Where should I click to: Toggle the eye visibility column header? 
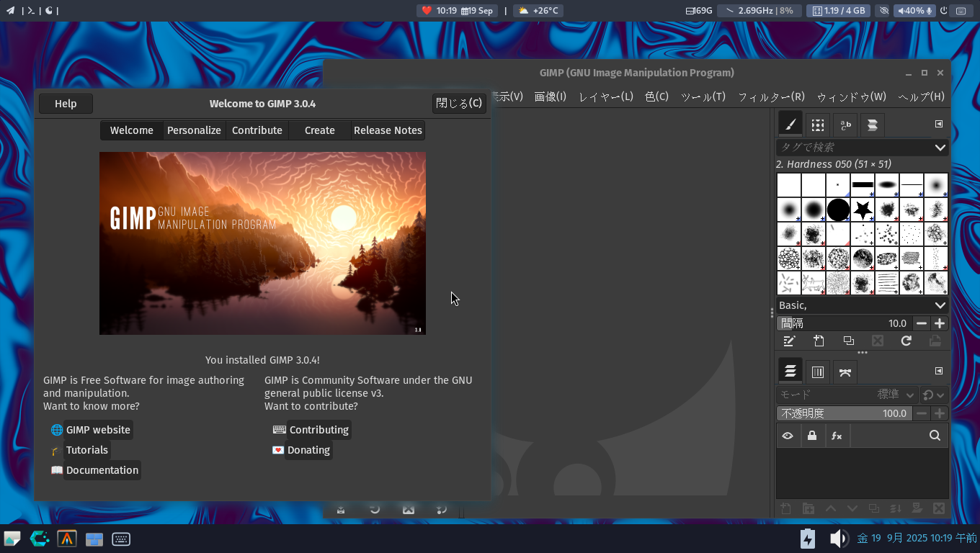(x=788, y=436)
